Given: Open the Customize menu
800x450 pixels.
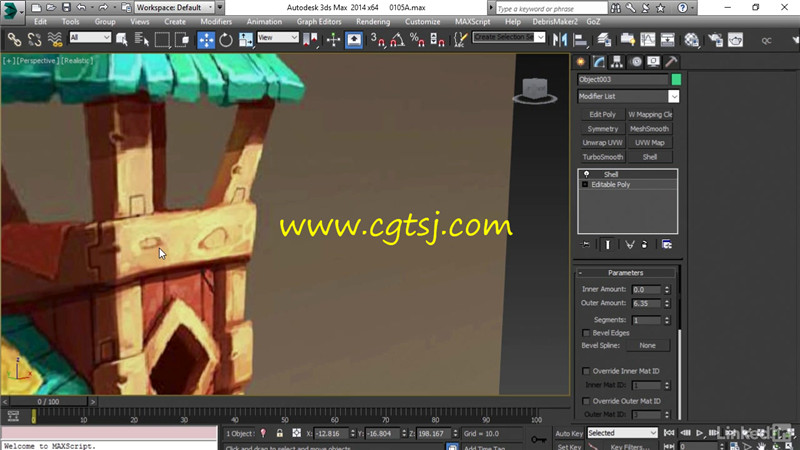Looking at the screenshot, I should (x=422, y=21).
